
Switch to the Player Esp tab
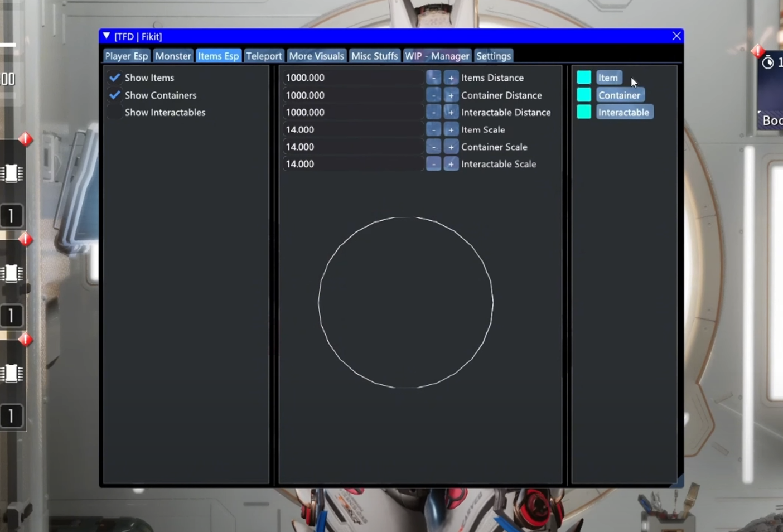[x=127, y=56]
